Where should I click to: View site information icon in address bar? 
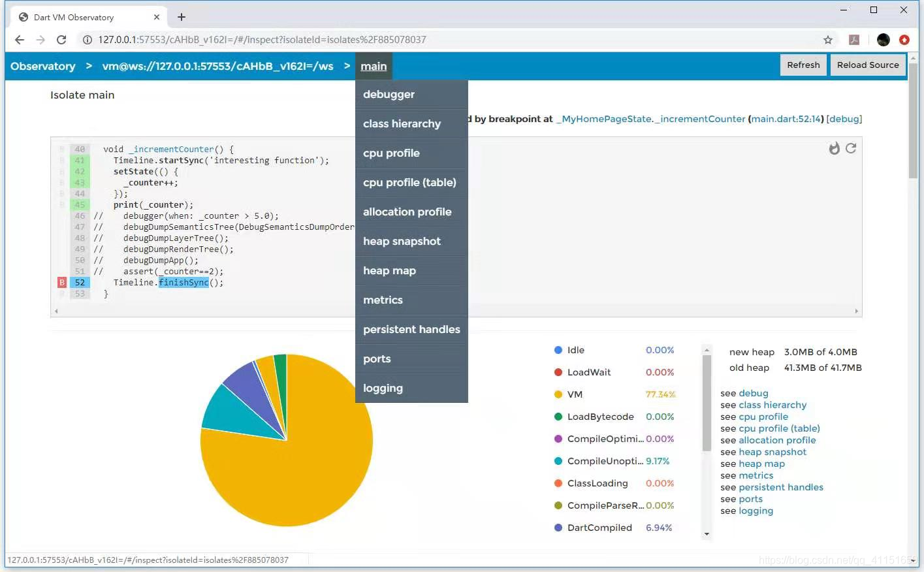87,40
